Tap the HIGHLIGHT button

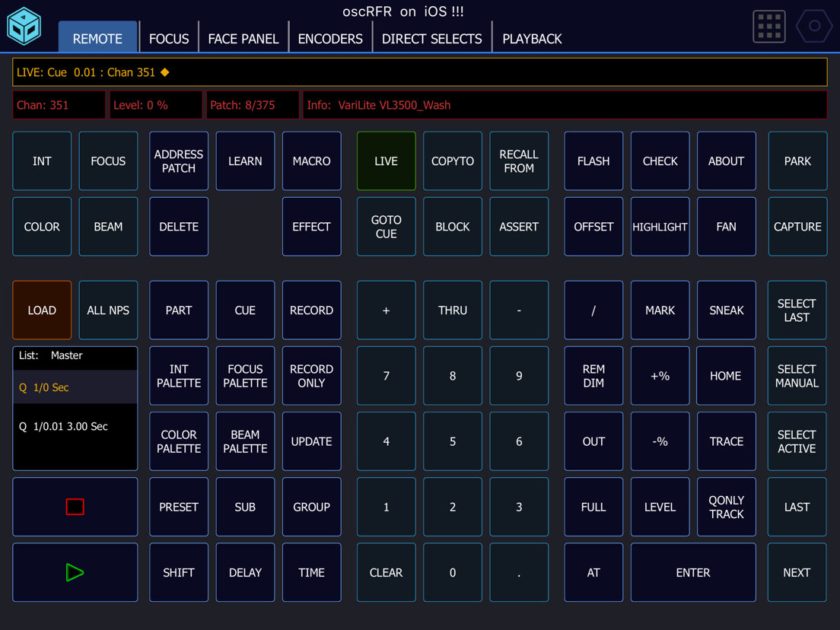[x=660, y=227]
